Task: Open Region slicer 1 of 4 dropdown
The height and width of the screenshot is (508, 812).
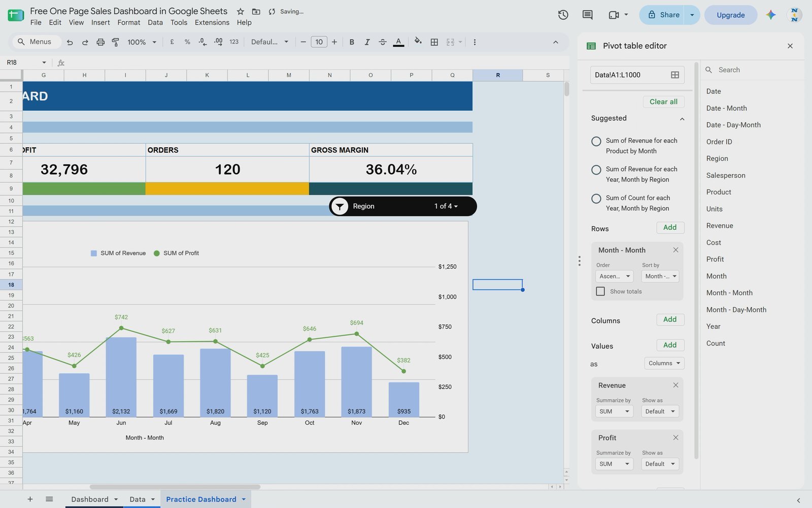Action: pos(446,206)
